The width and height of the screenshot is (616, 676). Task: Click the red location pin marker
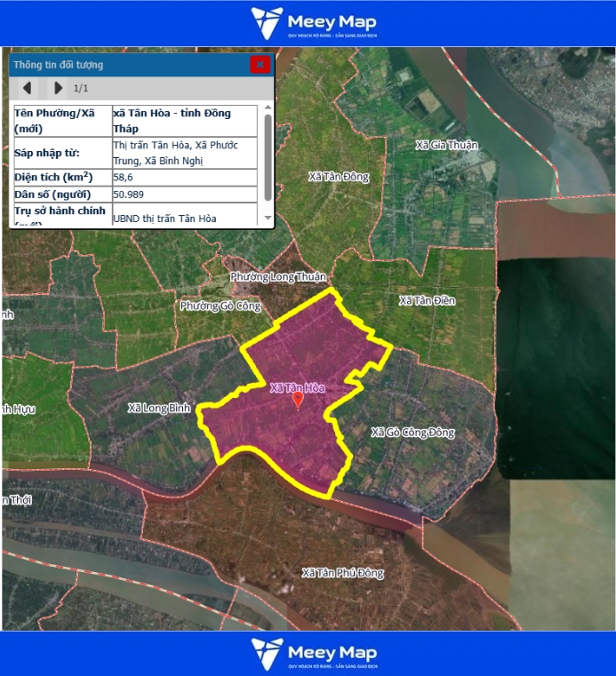pyautogui.click(x=299, y=401)
